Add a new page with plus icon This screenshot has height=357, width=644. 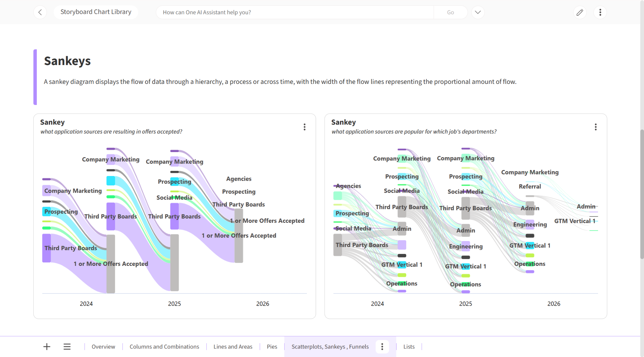(x=47, y=347)
